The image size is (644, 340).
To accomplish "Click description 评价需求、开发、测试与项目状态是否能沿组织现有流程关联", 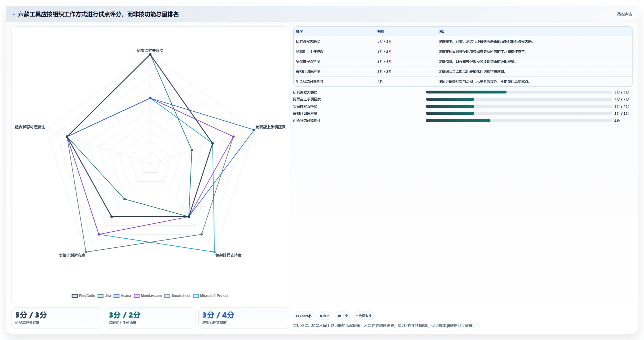I will click(x=486, y=41).
